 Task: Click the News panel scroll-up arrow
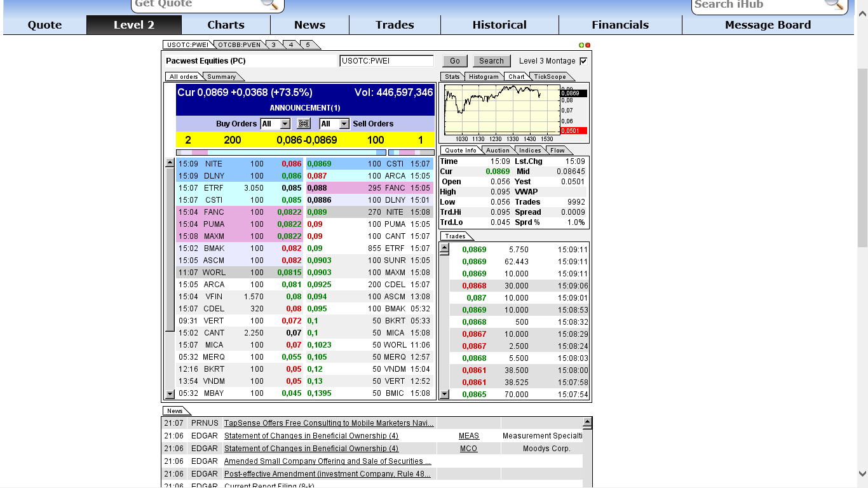tap(587, 422)
